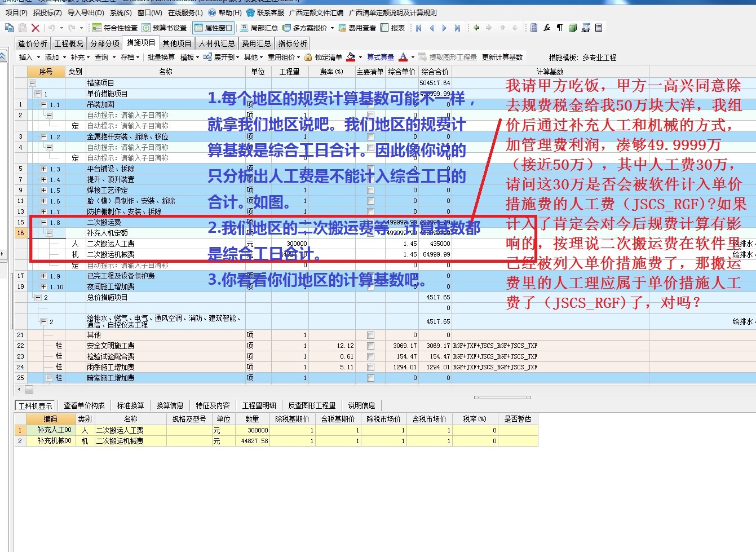Click 锁定清单 lock icon
This screenshot has width=756, height=552.
(x=308, y=58)
